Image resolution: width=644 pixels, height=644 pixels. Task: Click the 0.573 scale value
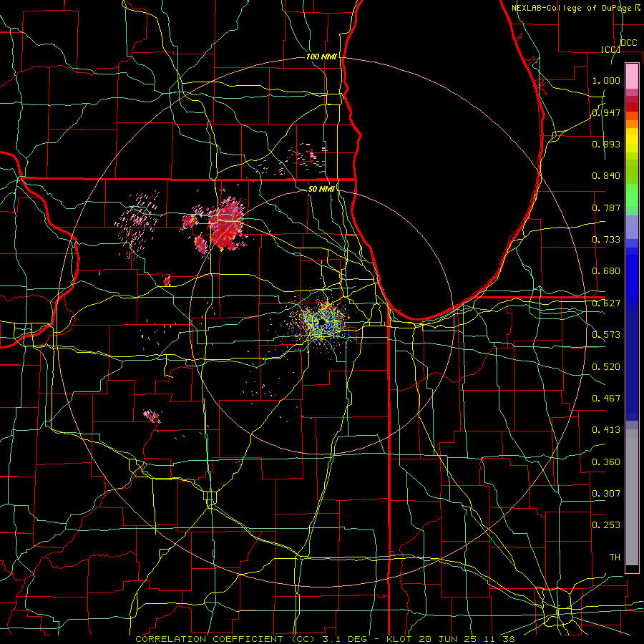[606, 335]
